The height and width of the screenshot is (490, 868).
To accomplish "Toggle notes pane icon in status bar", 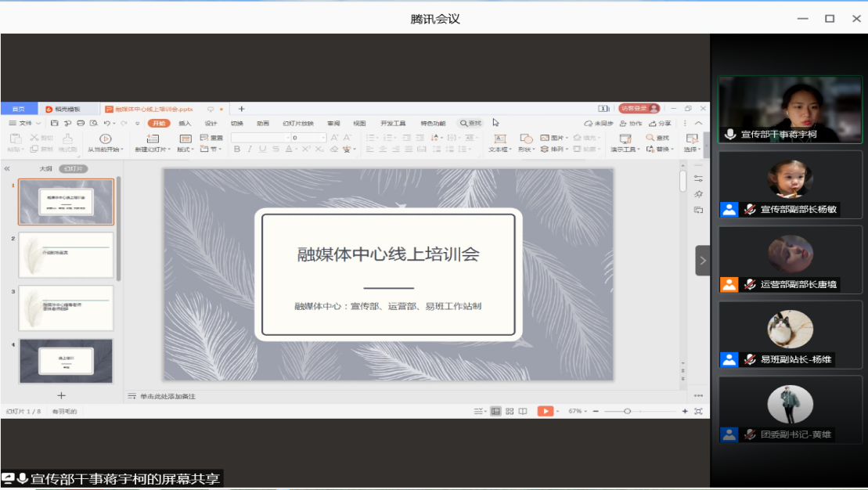I will tap(478, 412).
